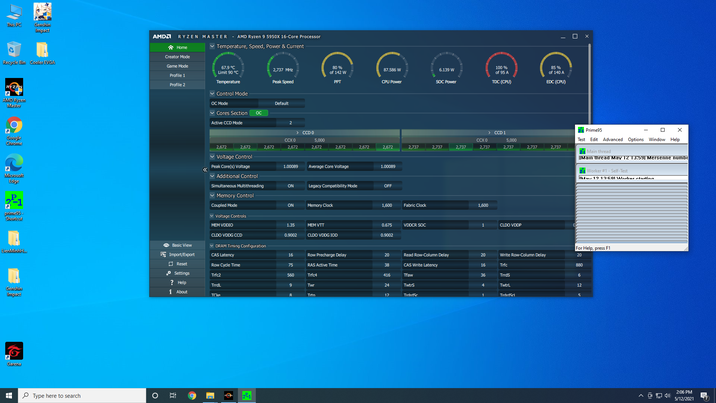
Task: Open the Test menu in Prime95
Action: (x=581, y=140)
